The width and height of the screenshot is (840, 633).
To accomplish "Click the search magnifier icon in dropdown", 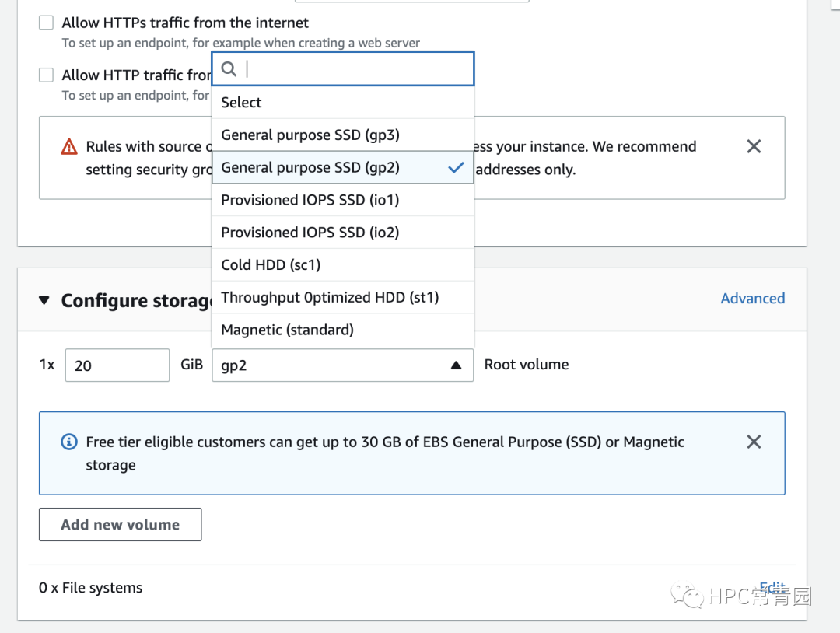I will (229, 69).
